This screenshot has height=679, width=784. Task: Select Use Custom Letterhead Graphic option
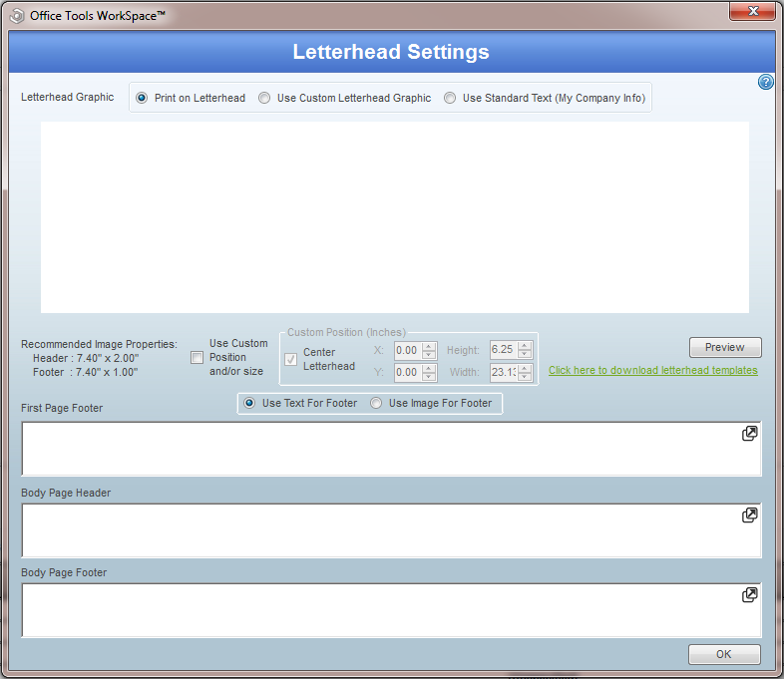pos(264,98)
